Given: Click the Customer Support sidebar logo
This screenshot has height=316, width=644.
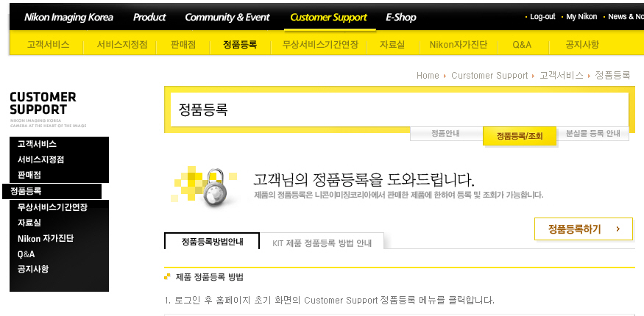Looking at the screenshot, I should click(x=48, y=109).
